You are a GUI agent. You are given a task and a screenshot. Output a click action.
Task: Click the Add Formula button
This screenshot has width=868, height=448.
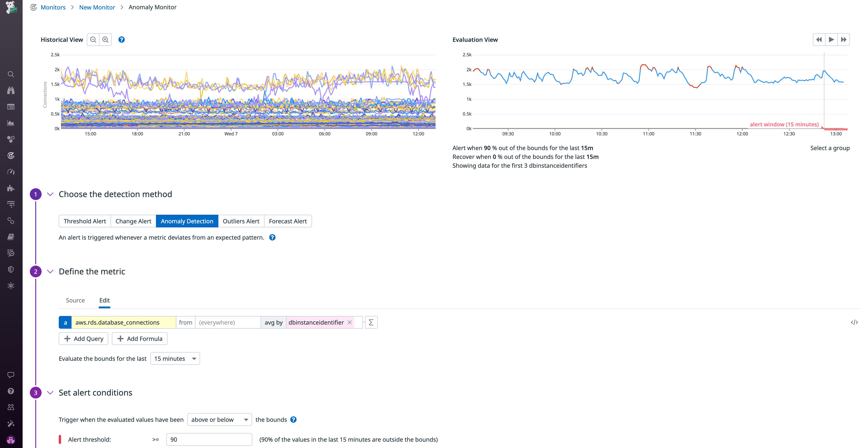(x=139, y=339)
